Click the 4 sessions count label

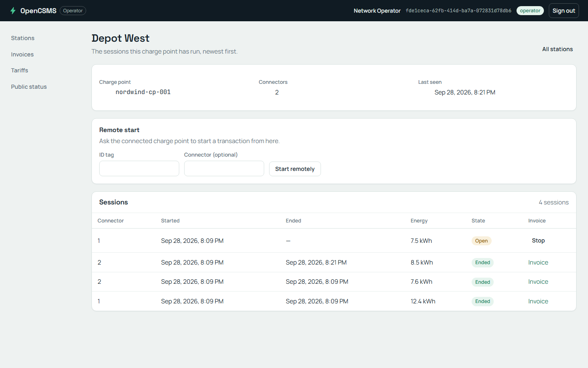click(x=554, y=202)
